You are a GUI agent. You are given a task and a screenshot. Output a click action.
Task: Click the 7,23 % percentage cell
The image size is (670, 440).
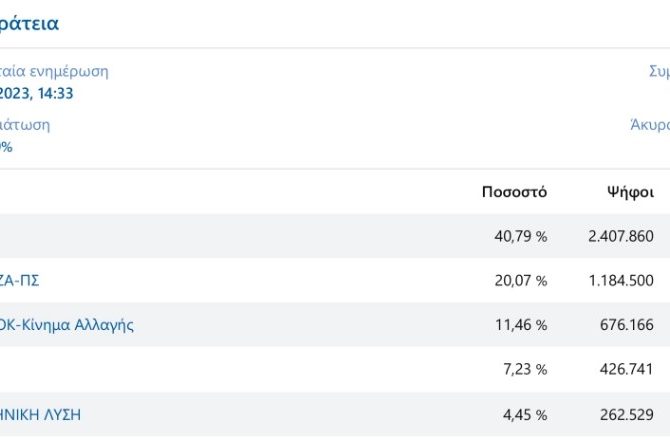[x=525, y=369]
